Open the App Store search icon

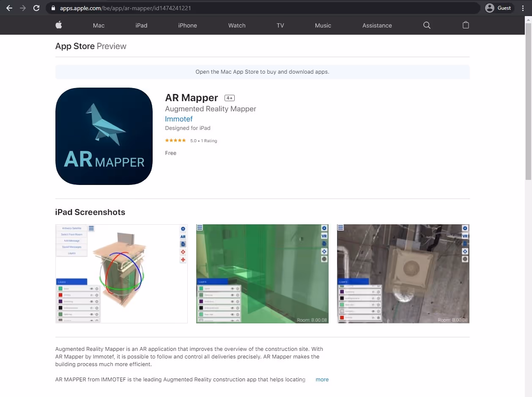pos(427,25)
